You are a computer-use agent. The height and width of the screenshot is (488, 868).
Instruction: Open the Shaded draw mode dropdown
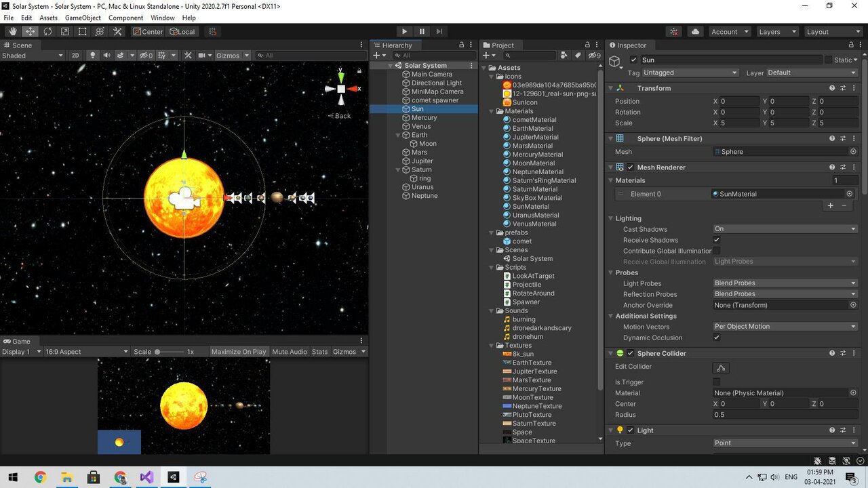[33, 56]
